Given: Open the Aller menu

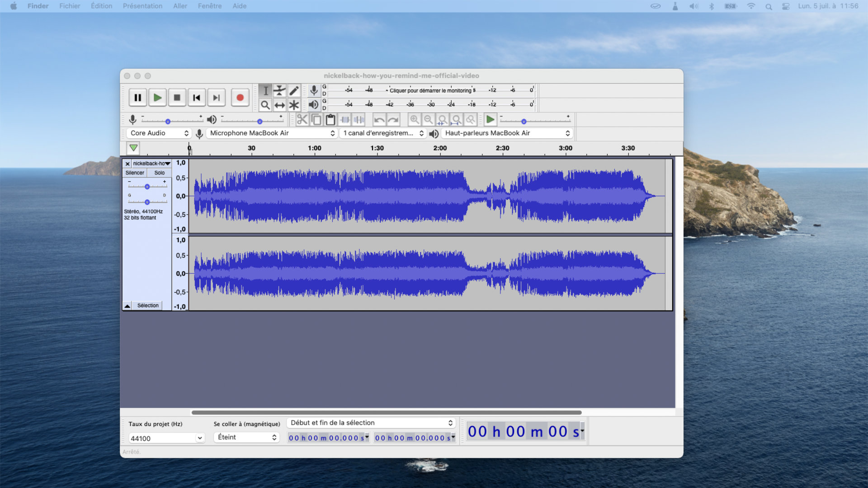Looking at the screenshot, I should pos(180,6).
